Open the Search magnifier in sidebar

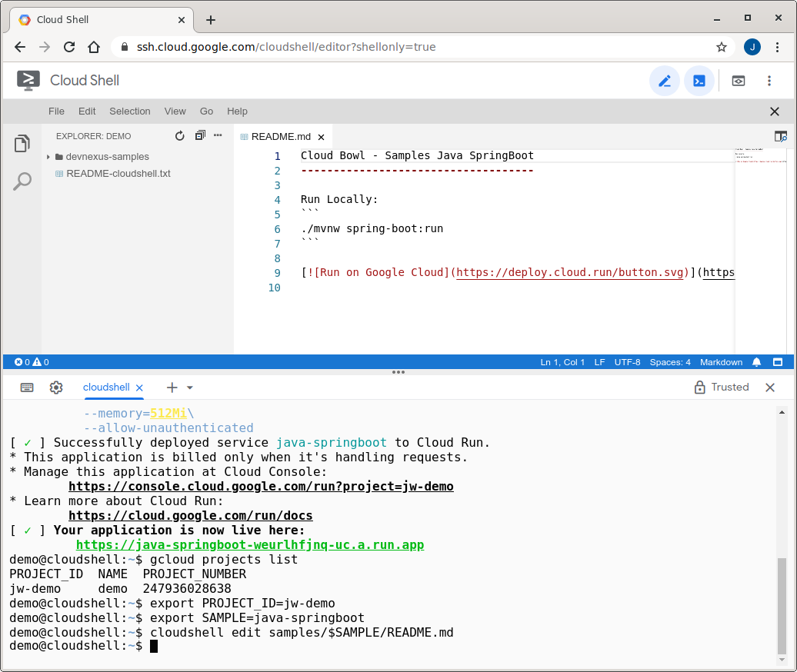click(x=22, y=181)
